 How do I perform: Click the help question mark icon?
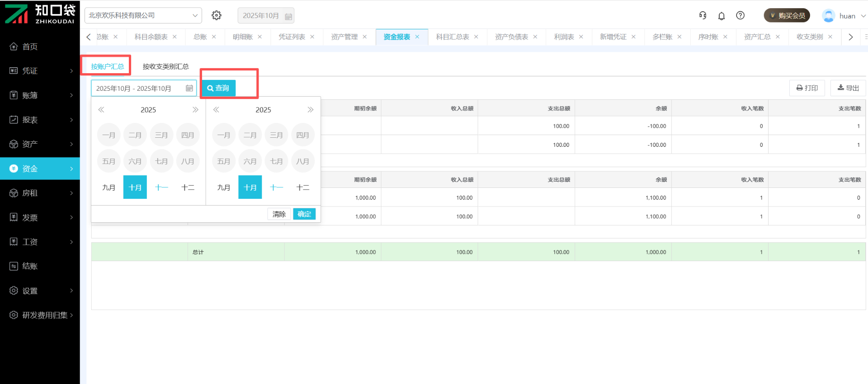click(740, 15)
